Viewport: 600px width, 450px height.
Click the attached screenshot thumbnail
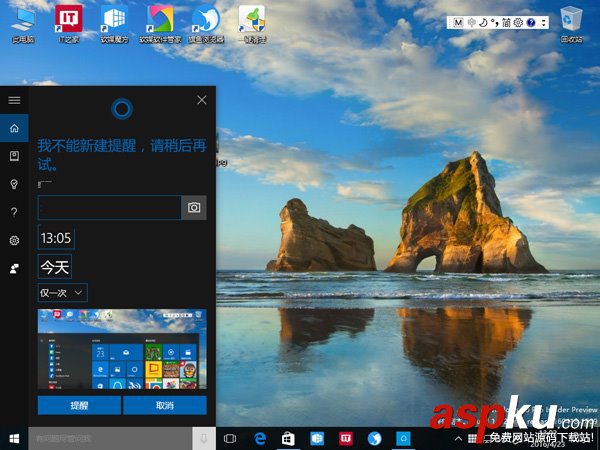point(122,349)
